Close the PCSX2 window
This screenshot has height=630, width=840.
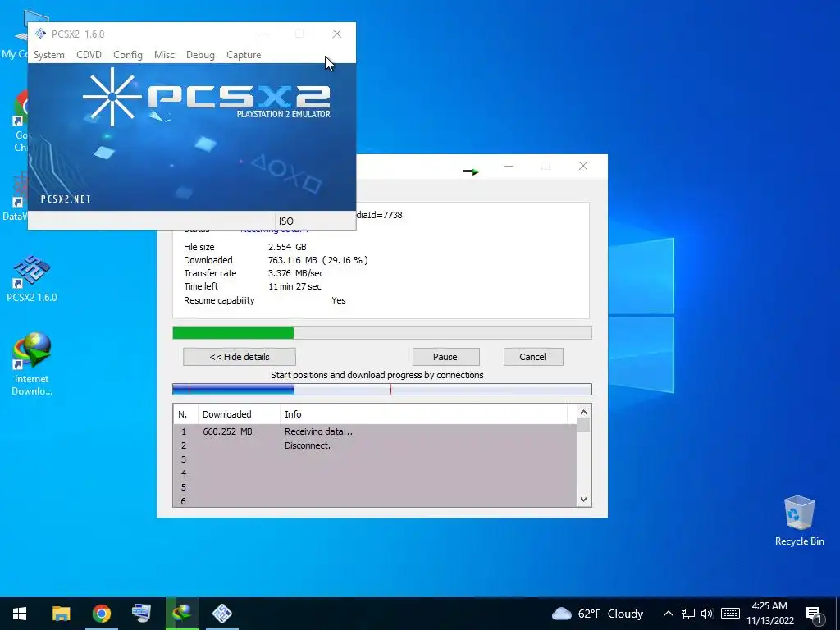337,34
